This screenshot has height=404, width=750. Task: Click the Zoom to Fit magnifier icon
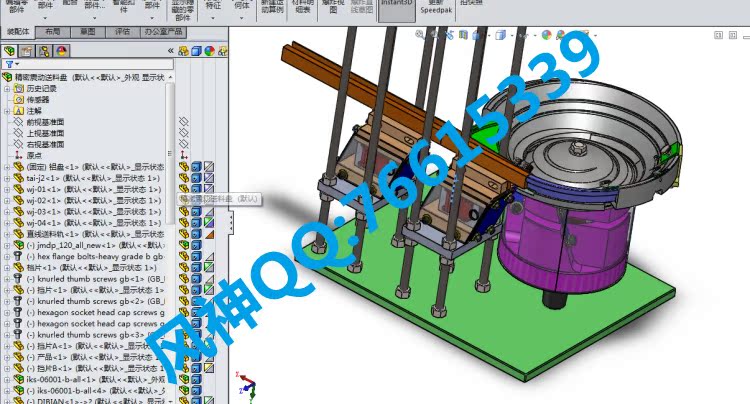(420, 34)
